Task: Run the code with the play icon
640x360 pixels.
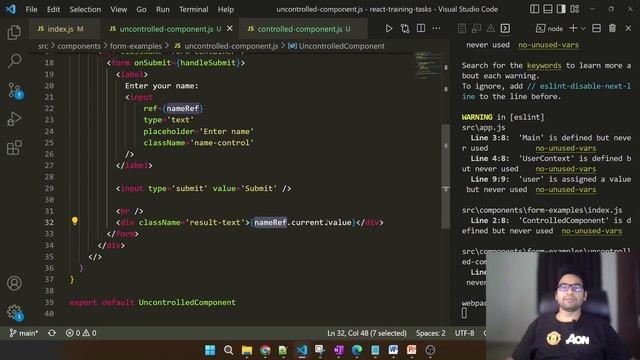Action: click(389, 28)
